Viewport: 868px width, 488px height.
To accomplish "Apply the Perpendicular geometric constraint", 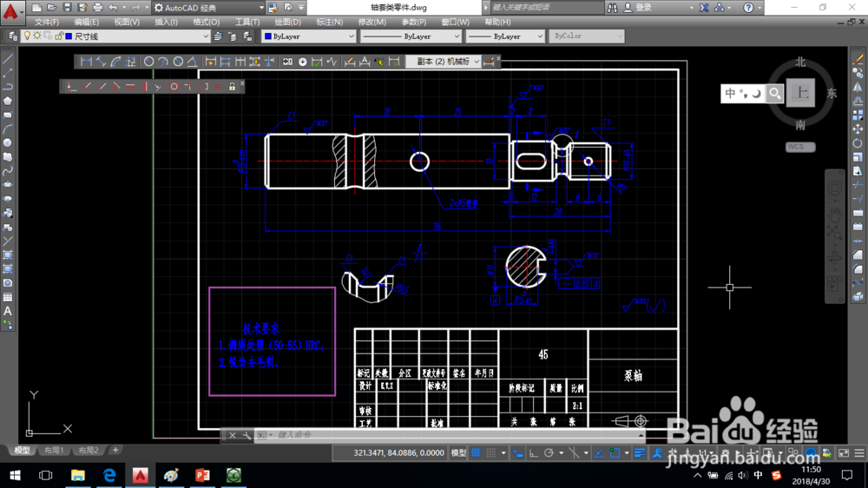I will 86,87.
